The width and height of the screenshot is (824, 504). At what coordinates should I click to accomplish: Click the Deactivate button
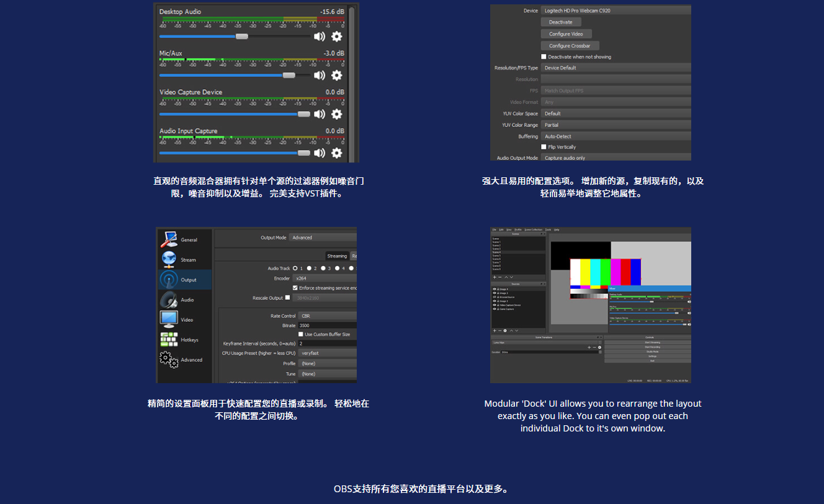pyautogui.click(x=560, y=22)
